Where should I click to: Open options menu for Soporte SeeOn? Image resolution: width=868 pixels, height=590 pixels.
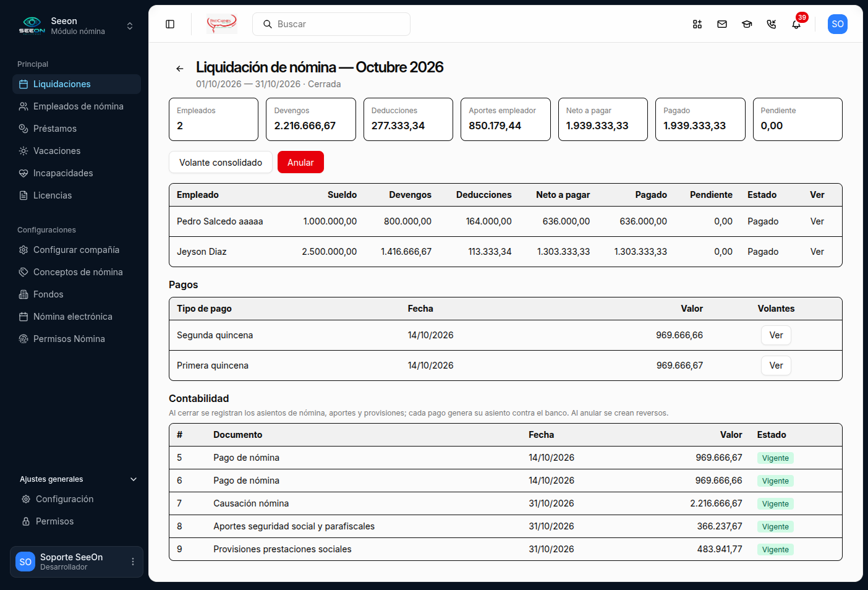(132, 562)
